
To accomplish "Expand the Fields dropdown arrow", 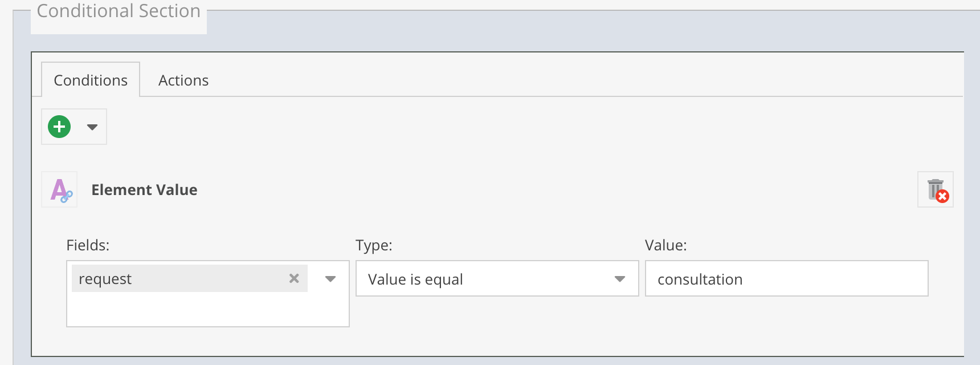I will (x=330, y=279).
